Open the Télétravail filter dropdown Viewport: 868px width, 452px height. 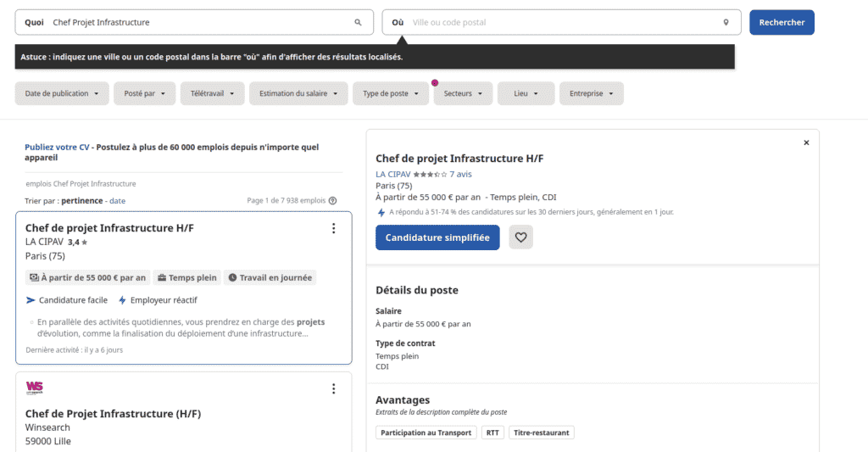point(212,93)
